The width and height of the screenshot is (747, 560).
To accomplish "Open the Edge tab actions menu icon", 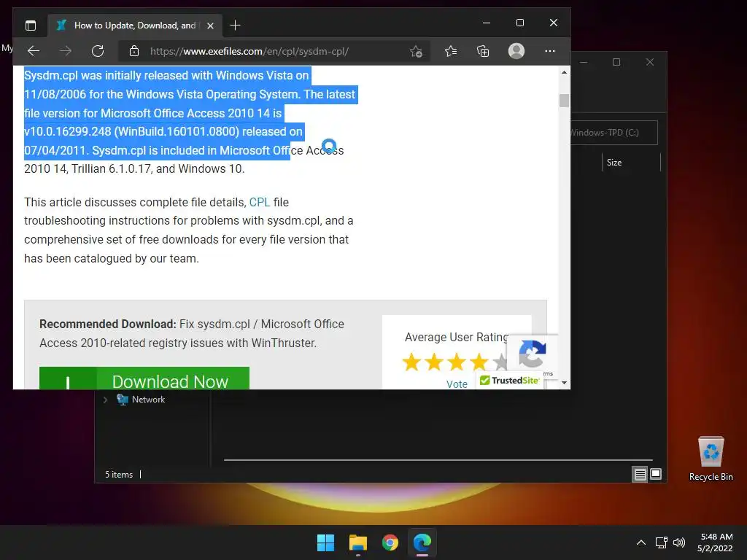I will [31, 26].
